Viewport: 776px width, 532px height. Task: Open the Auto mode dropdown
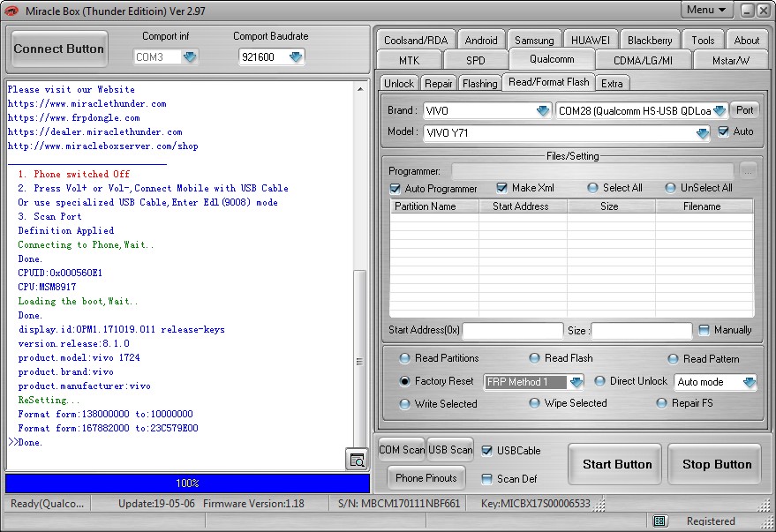coord(749,382)
